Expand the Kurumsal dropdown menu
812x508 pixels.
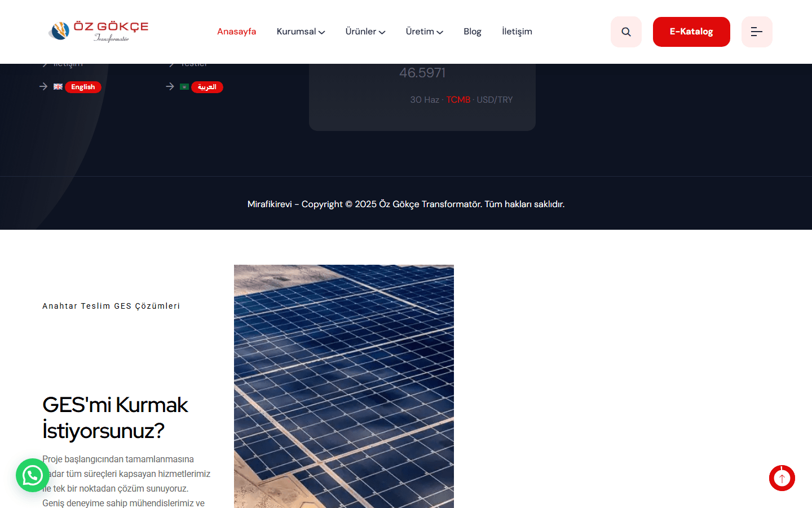tap(301, 32)
